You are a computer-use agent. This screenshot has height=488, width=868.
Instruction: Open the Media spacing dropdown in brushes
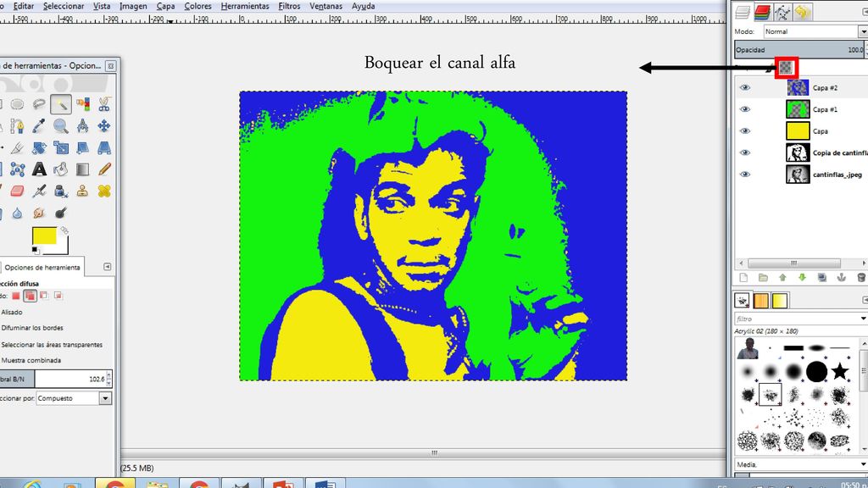[x=801, y=465]
